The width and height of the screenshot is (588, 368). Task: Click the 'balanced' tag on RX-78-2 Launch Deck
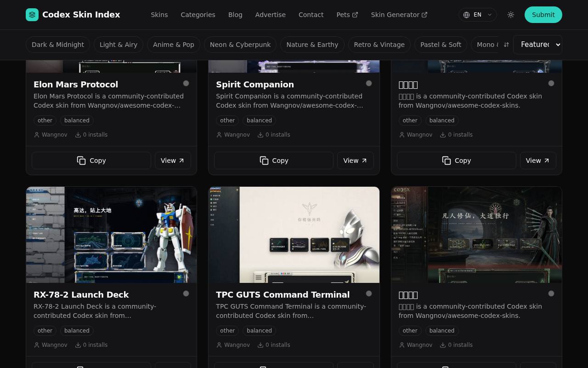point(77,331)
